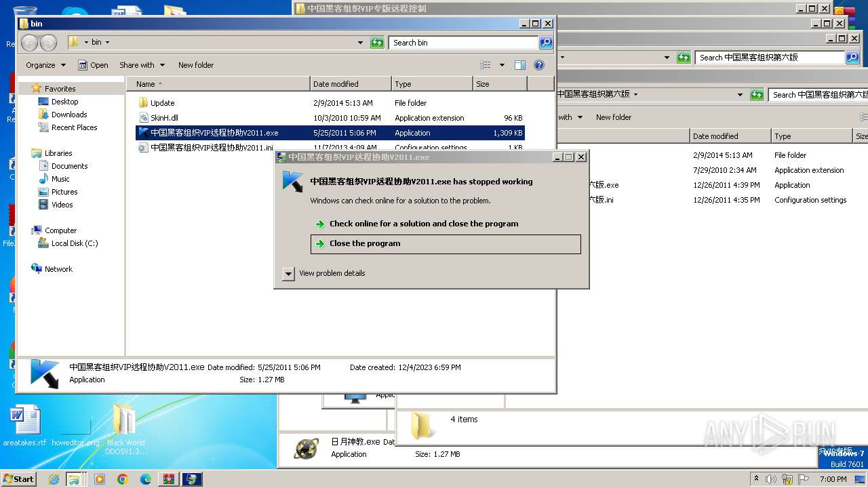This screenshot has width=868, height=488.
Task: Select the crashed app taskbar button
Action: (x=192, y=479)
